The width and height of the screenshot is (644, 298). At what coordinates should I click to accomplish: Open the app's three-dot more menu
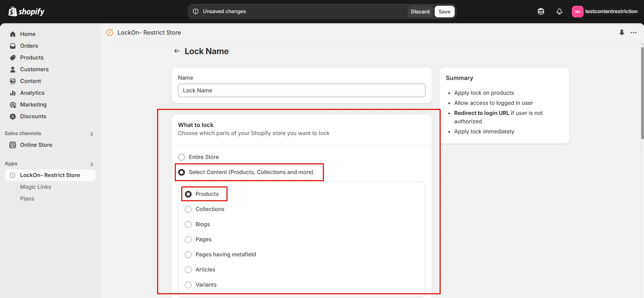coord(633,33)
